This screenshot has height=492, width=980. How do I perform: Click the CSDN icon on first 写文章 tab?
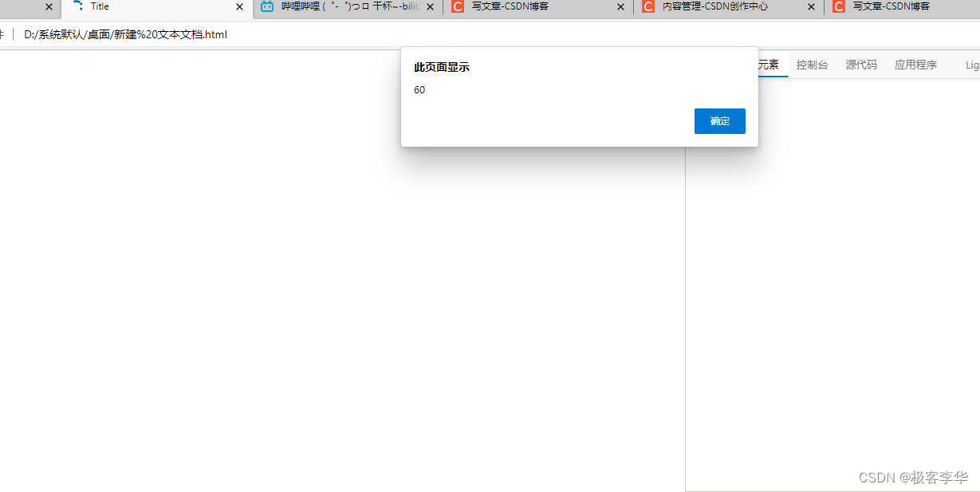[x=458, y=6]
